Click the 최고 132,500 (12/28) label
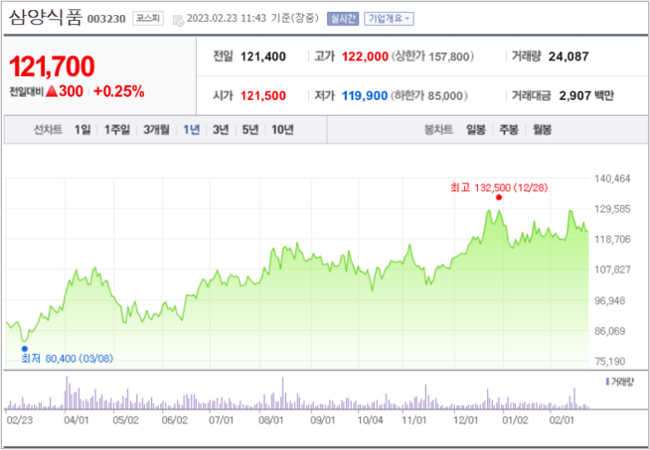 499,188
